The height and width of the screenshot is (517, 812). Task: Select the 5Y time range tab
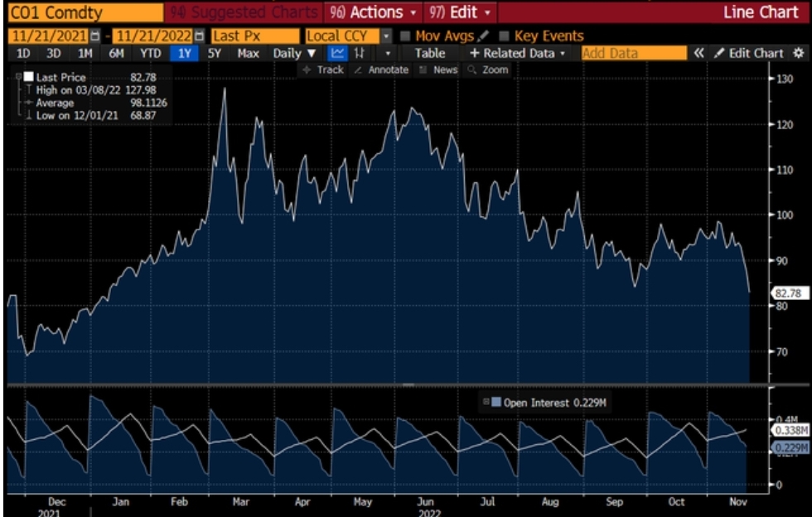tap(215, 53)
